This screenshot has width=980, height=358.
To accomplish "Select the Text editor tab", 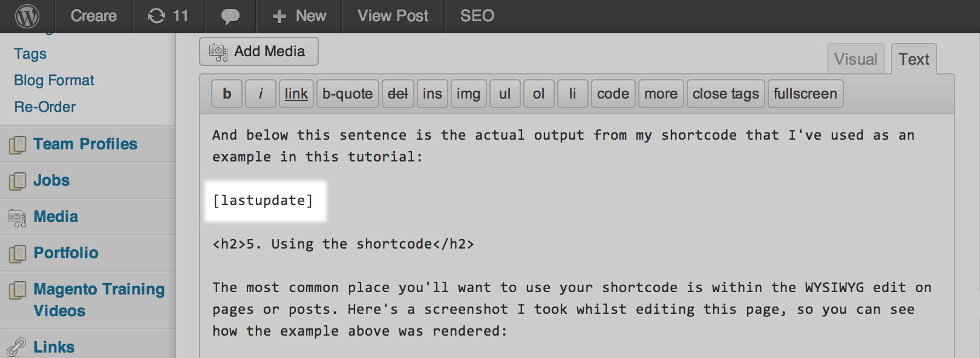I will coord(913,59).
